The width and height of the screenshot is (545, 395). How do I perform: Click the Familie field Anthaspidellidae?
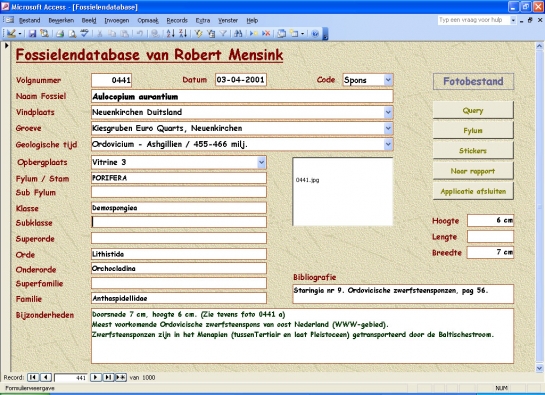click(x=179, y=298)
